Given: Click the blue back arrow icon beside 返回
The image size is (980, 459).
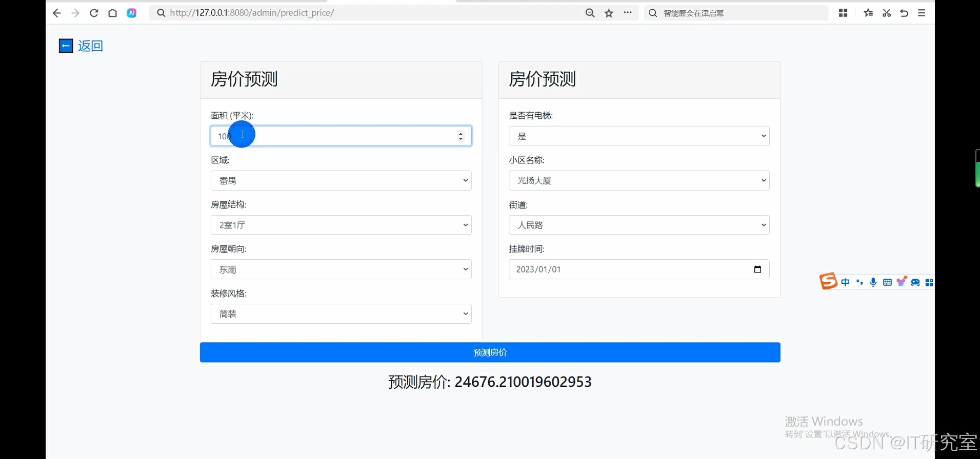Looking at the screenshot, I should tap(66, 46).
